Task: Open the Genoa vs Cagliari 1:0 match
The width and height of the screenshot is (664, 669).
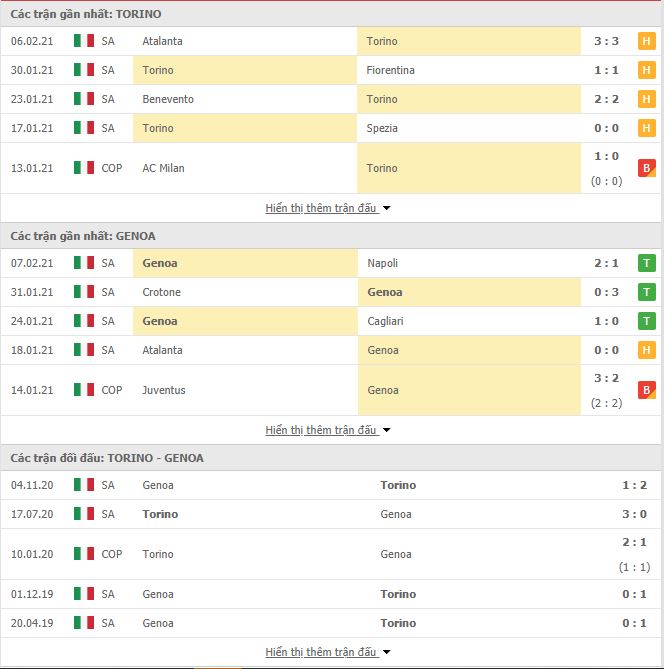Action: (x=331, y=321)
